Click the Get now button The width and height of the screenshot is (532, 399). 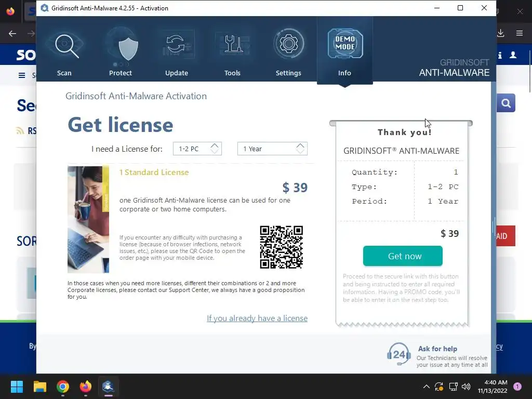[403, 256]
